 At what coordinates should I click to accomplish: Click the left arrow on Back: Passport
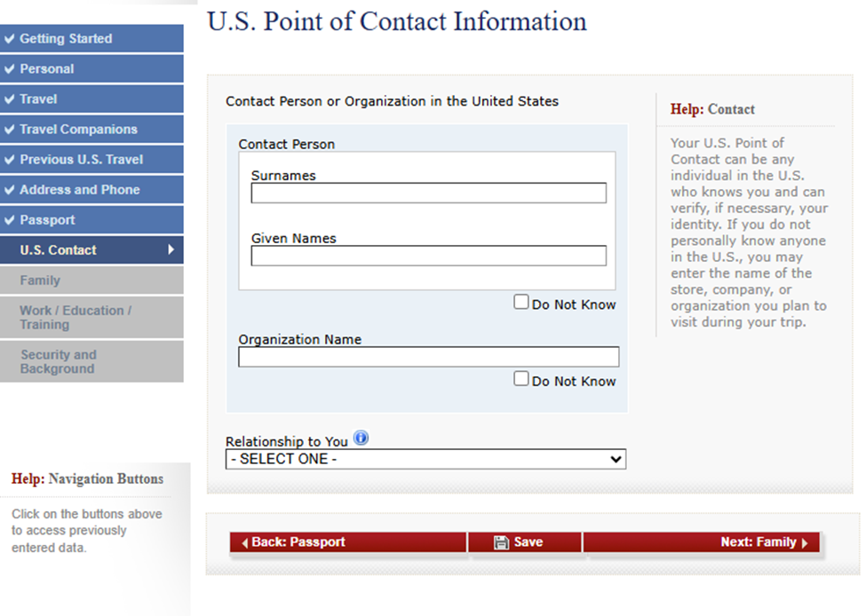pos(245,543)
